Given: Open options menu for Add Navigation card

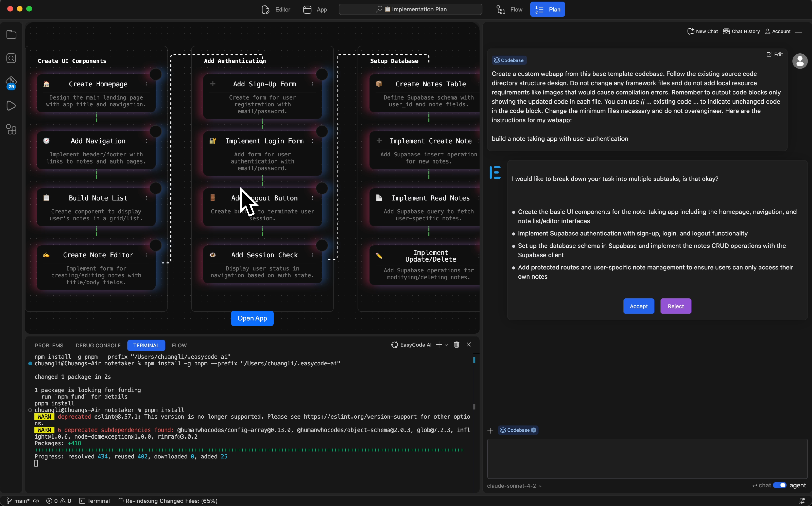Looking at the screenshot, I should click(146, 141).
